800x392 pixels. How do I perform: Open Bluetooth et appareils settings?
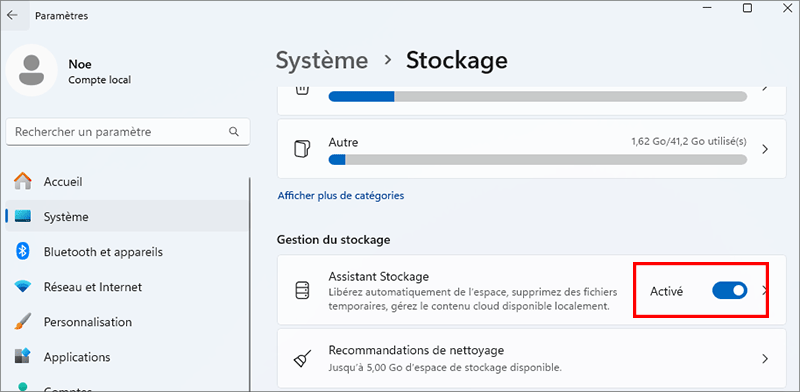coord(127,252)
